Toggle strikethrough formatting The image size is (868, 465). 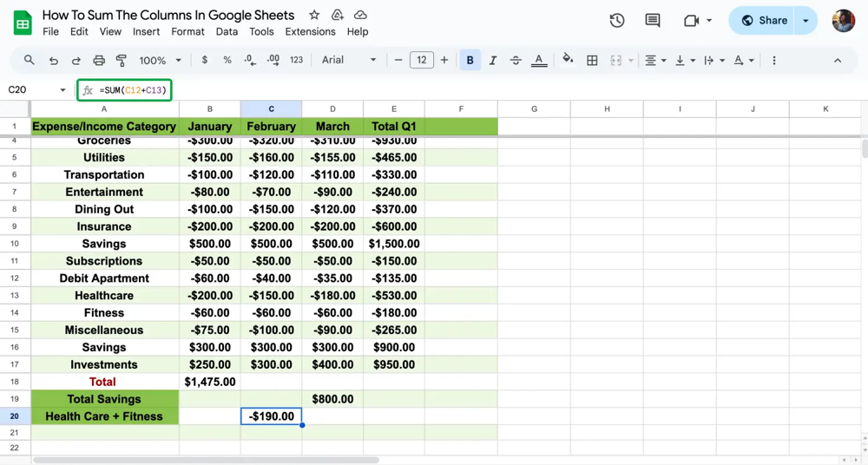[x=516, y=61]
